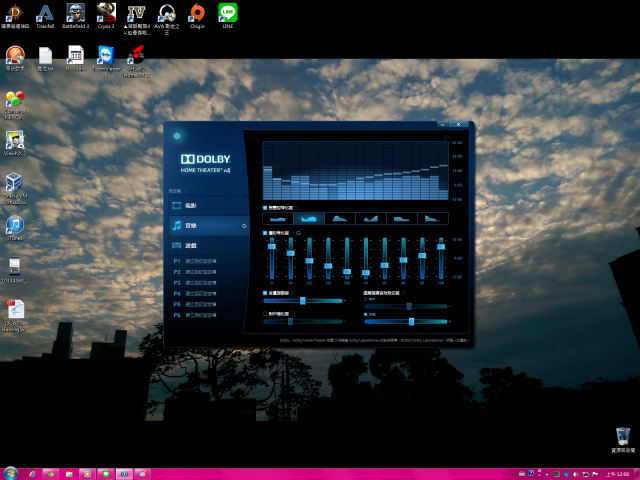640x480 pixels.
Task: Enable the Dialogue Enhancer checkbox
Action: tap(265, 314)
